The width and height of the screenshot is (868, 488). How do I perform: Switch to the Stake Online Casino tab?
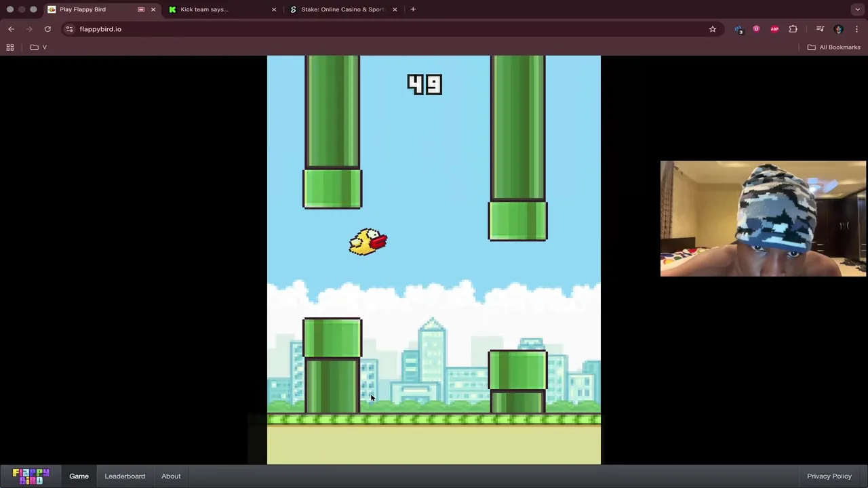342,9
